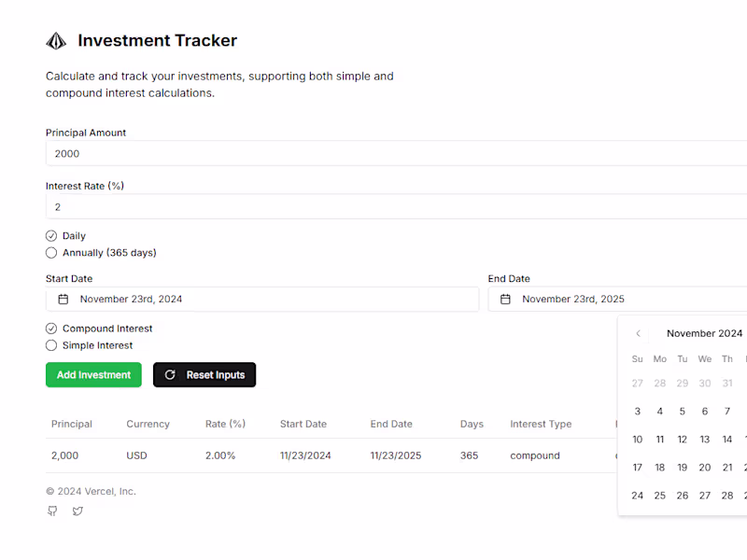Select November 24 in the calendar
Viewport: 747px width, 560px height.
click(638, 495)
